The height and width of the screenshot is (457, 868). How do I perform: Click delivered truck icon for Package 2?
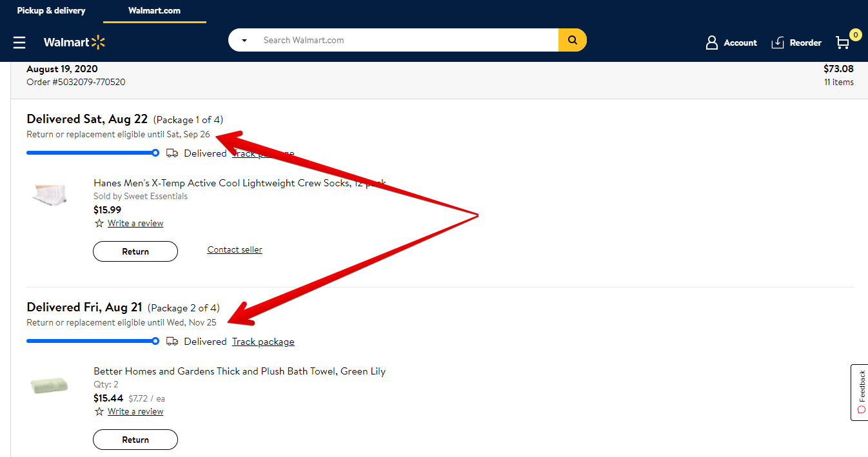(x=172, y=342)
